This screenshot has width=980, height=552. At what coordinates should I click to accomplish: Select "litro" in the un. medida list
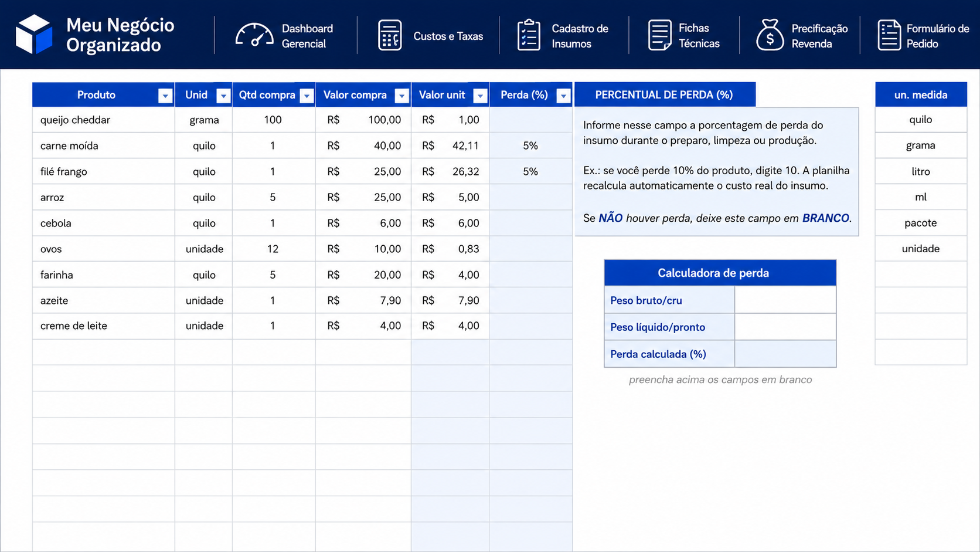921,171
